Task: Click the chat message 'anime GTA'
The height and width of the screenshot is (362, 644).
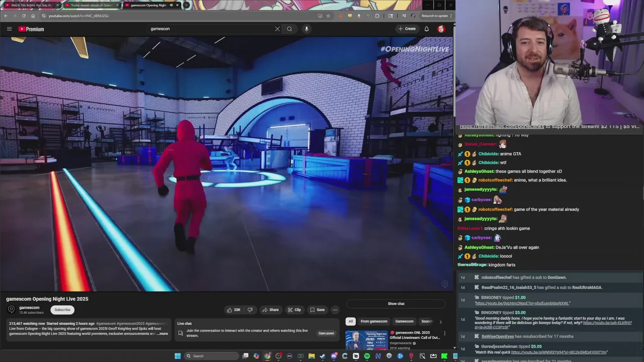Action: 511,154
